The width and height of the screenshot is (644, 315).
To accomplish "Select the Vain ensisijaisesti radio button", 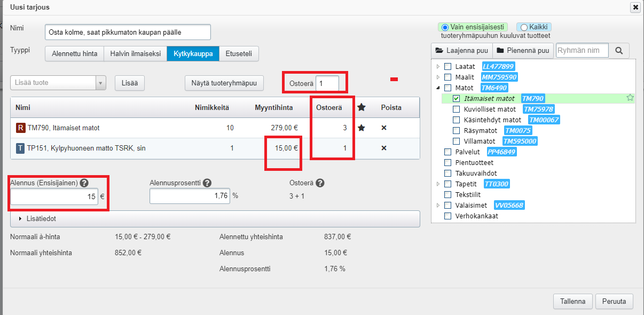I will (445, 27).
